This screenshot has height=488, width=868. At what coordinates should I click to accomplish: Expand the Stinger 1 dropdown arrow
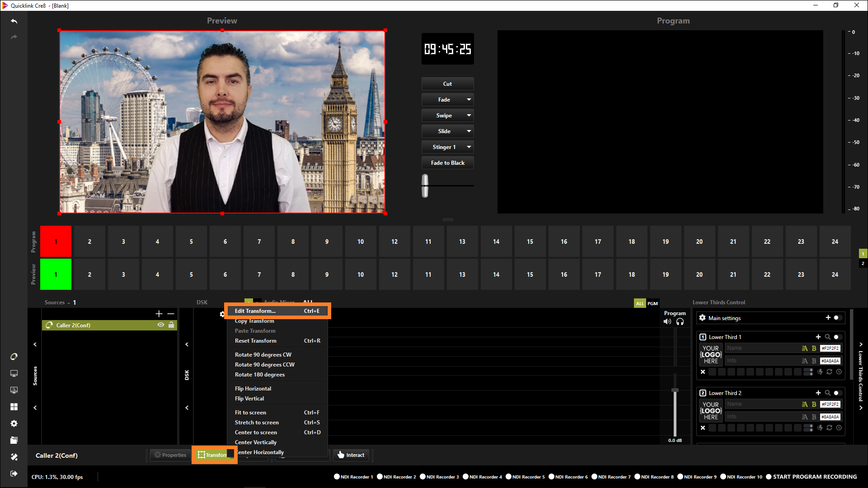click(469, 147)
